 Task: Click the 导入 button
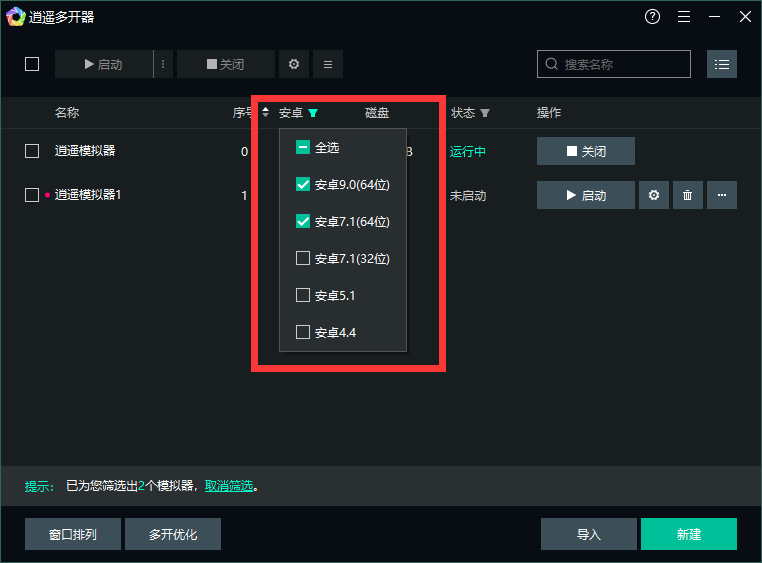tap(588, 534)
